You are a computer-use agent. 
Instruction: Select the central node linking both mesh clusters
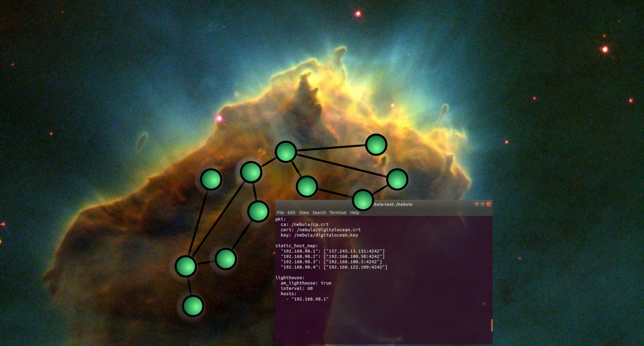252,171
